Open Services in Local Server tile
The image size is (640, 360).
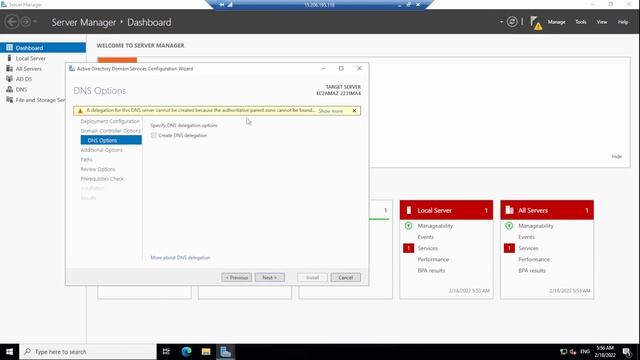coord(427,248)
